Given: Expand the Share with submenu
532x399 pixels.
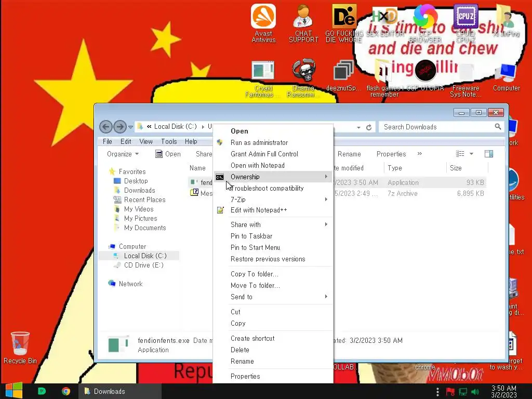Looking at the screenshot, I should coord(273,224).
